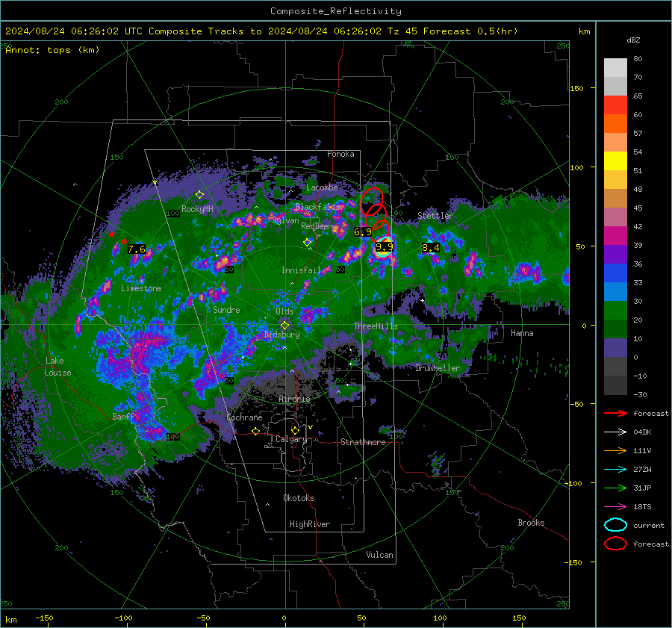Select the white 04DK arrow legend icon
The image size is (672, 628).
[615, 432]
